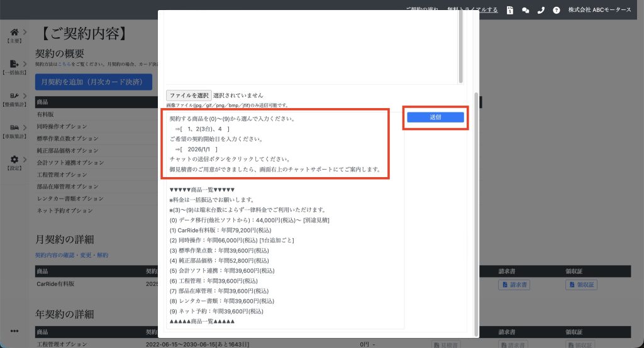Click 領収証 button in monthly contract row
The width and height of the screenshot is (644, 348).
pyautogui.click(x=581, y=285)
